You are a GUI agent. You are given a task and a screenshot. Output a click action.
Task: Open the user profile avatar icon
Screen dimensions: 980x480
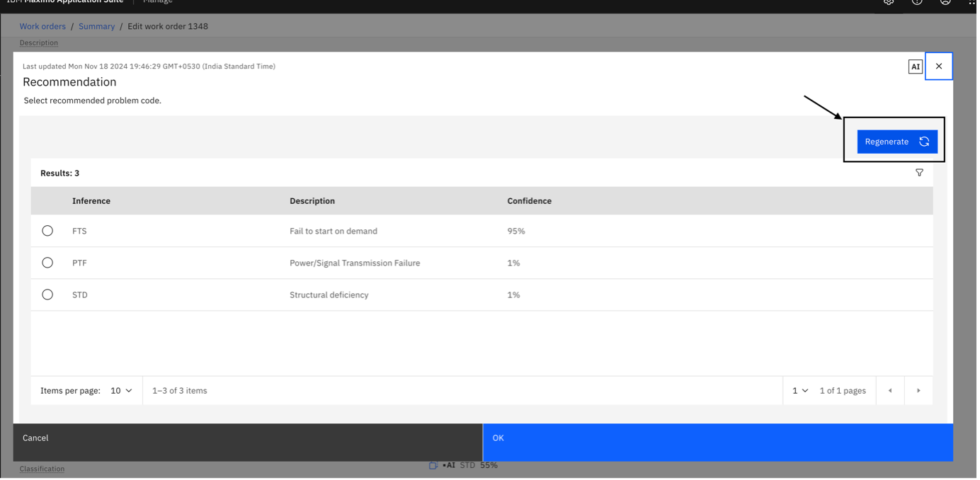pyautogui.click(x=945, y=2)
